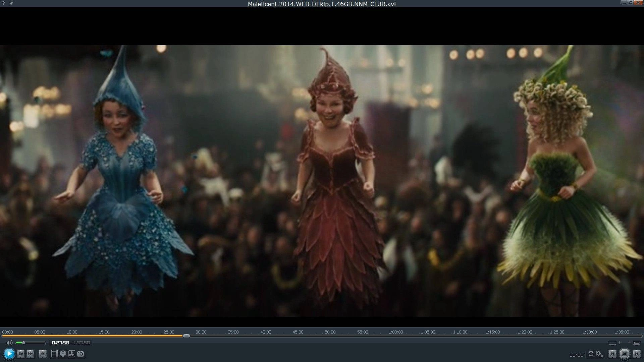Viewport: 644px width, 362px height.
Task: Open the subtitle / stamp icon
Action: point(72,354)
